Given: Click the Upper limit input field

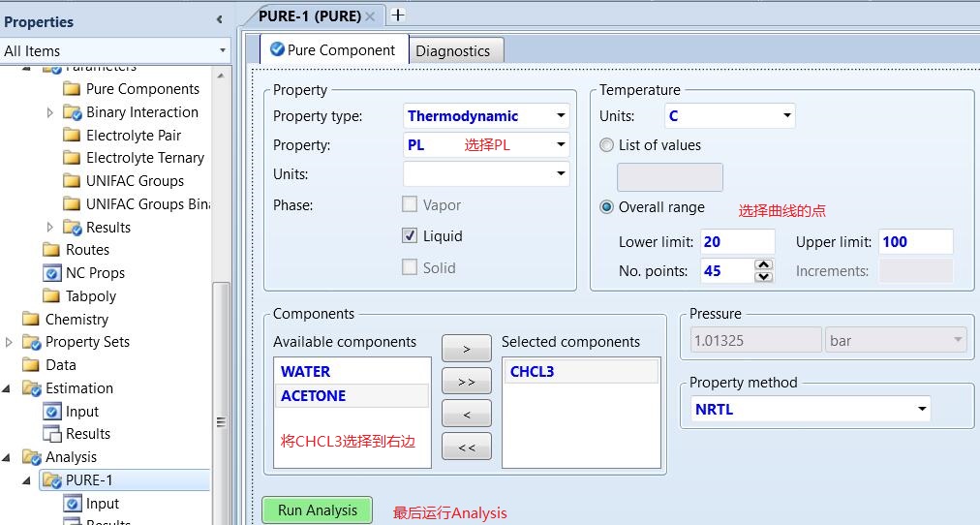Looking at the screenshot, I should 914,242.
